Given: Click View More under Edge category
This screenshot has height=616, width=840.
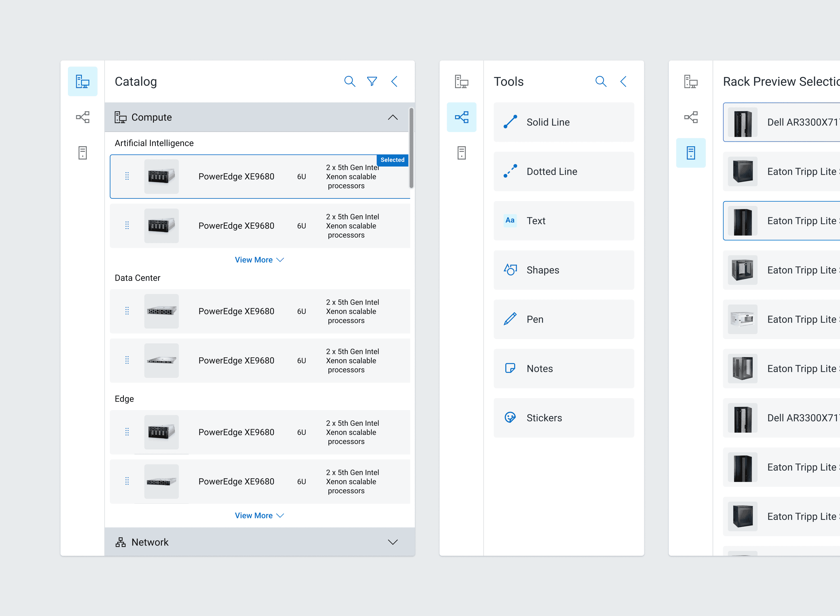Looking at the screenshot, I should 259,515.
